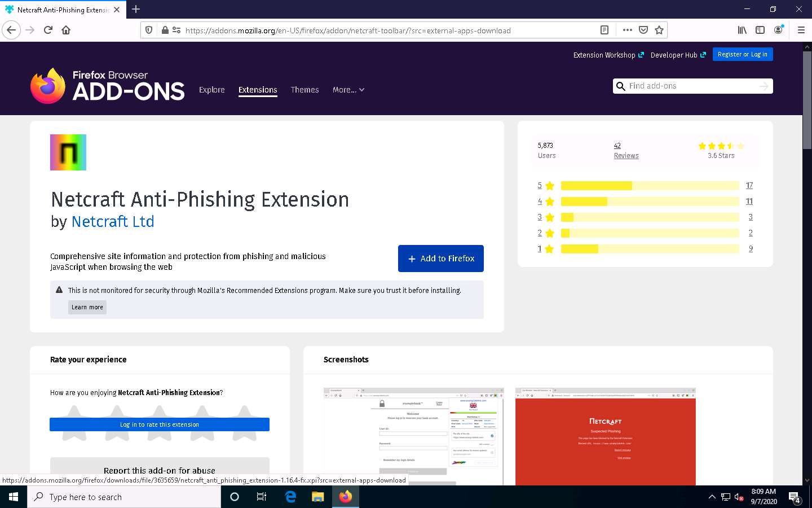
Task: View site security padlock information
Action: click(165, 30)
